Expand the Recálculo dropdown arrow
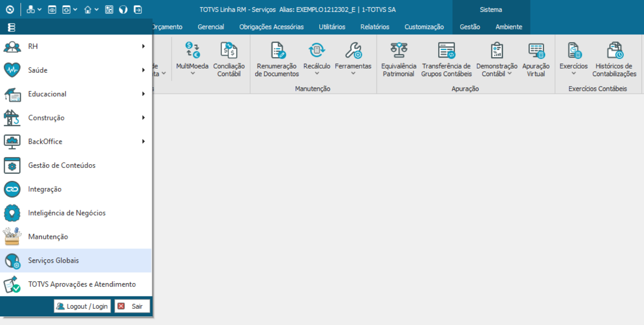Viewport: 644px width, 325px height. click(x=317, y=74)
